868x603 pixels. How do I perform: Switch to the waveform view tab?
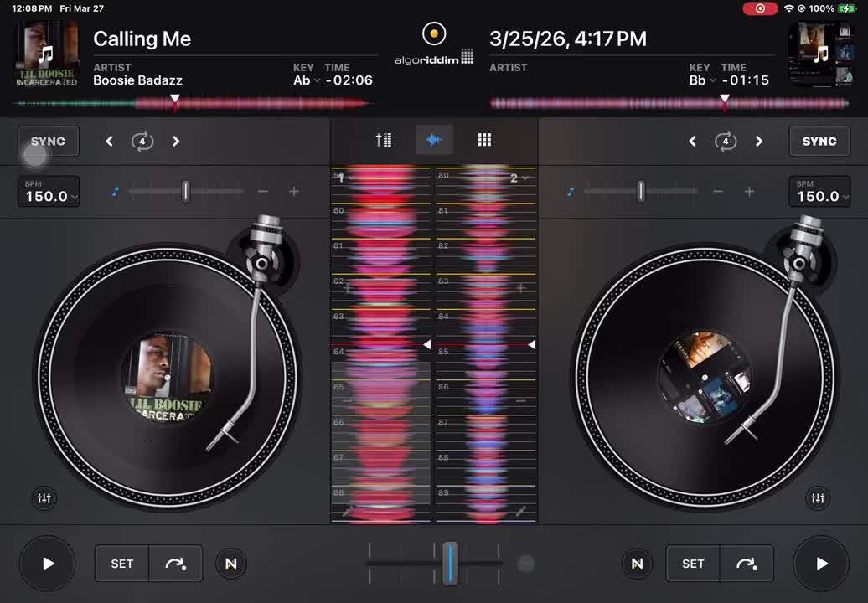434,139
